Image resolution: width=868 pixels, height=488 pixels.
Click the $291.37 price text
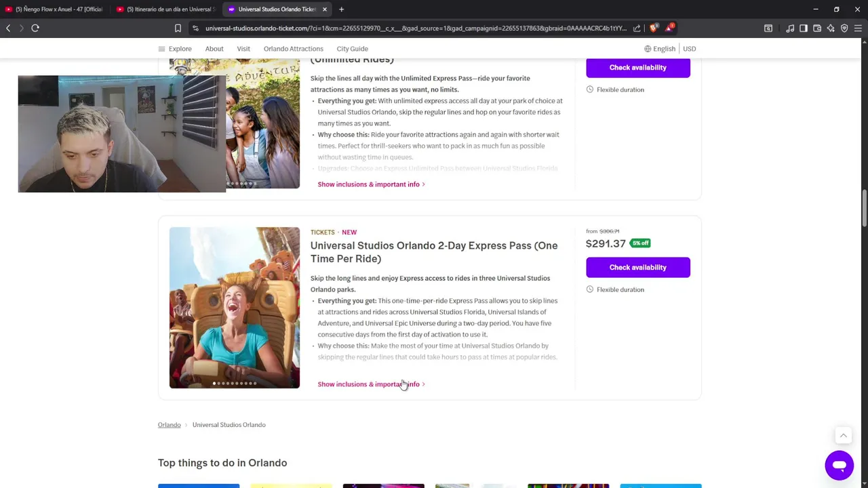pyautogui.click(x=606, y=243)
